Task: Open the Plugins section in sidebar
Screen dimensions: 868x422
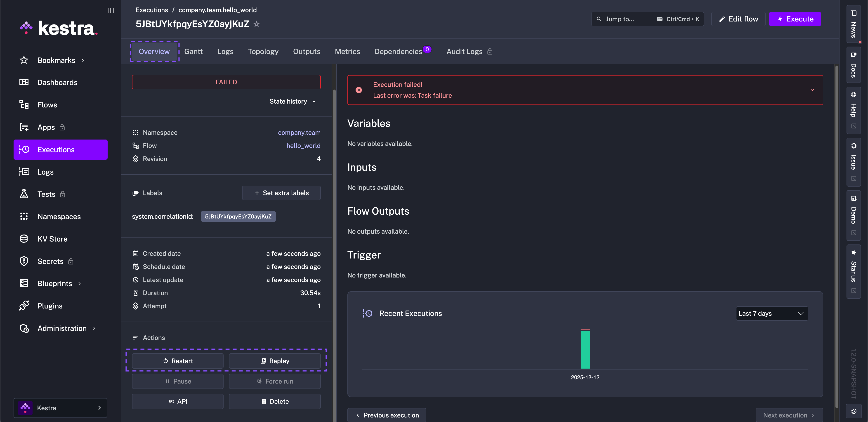Action: pyautogui.click(x=50, y=306)
